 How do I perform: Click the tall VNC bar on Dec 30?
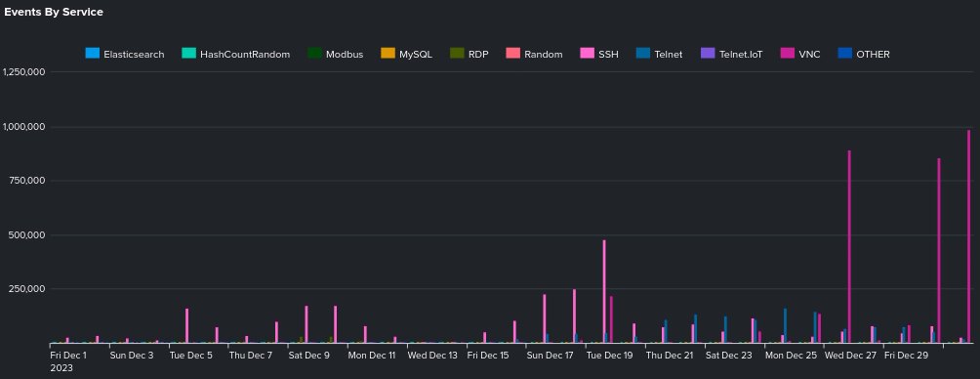click(x=939, y=250)
